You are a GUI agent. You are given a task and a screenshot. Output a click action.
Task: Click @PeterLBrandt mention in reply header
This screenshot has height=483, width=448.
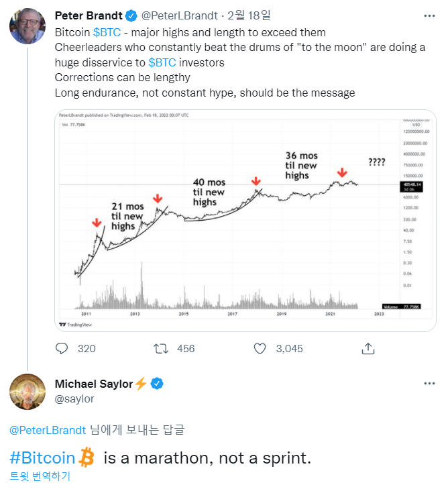coord(48,430)
